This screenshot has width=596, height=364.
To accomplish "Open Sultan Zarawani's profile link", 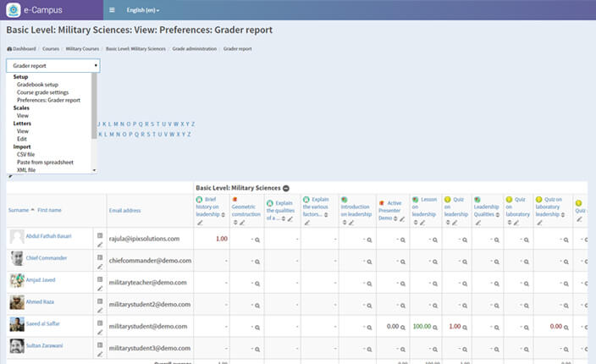I will click(x=45, y=345).
